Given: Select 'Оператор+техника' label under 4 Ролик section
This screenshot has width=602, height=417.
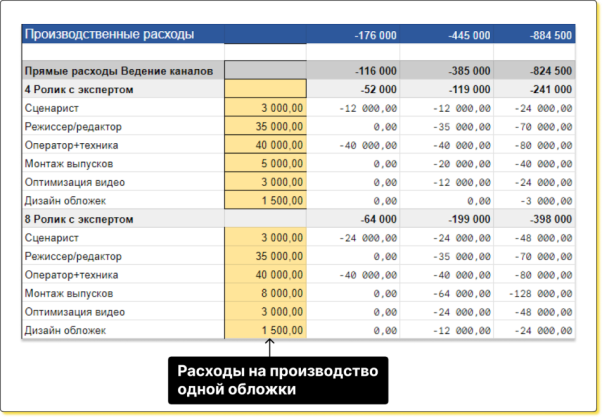Looking at the screenshot, I should click(71, 145).
